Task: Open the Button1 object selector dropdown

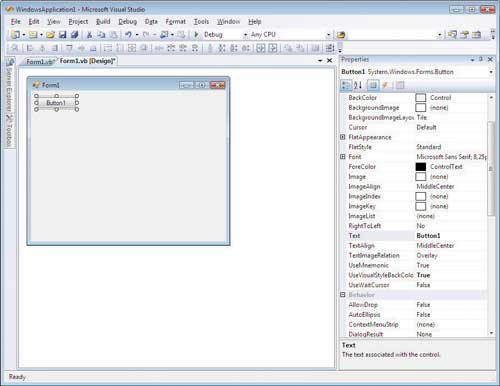Action: tap(491, 72)
